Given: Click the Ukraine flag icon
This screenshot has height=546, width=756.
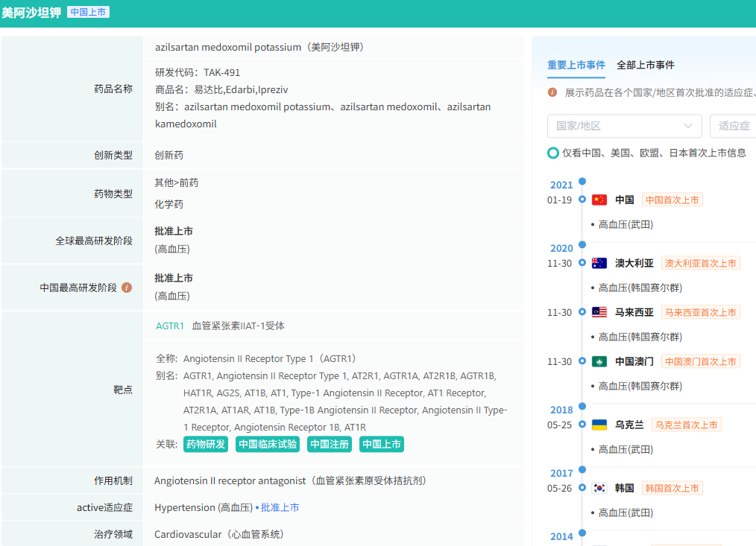Looking at the screenshot, I should (599, 425).
